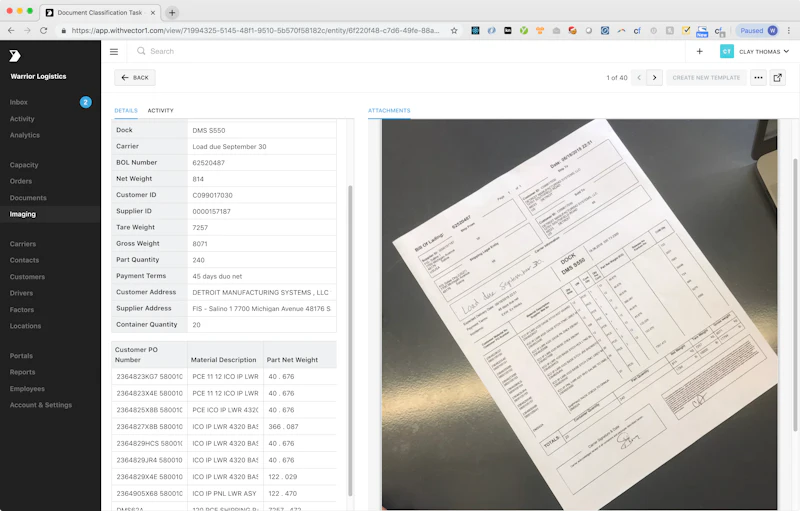Click the Back button

135,78
